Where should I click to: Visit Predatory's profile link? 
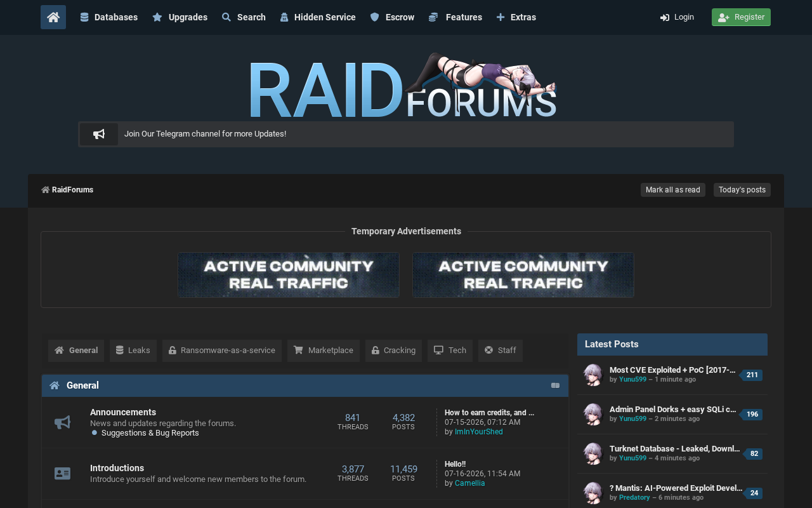(x=634, y=498)
